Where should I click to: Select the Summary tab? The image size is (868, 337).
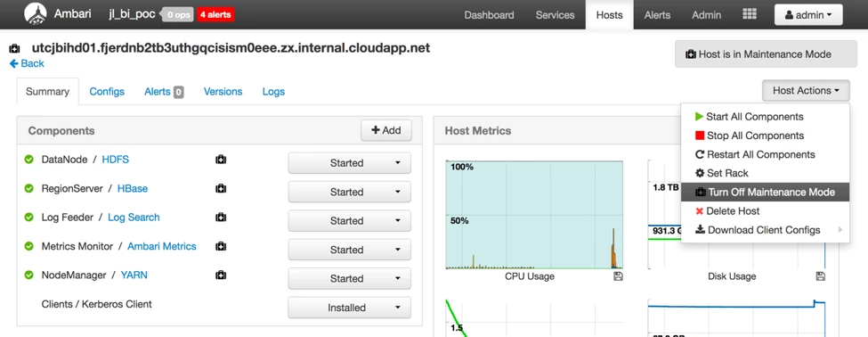(47, 92)
